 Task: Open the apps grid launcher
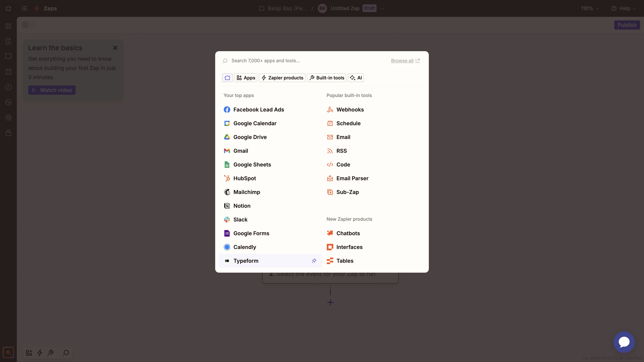coord(24,8)
